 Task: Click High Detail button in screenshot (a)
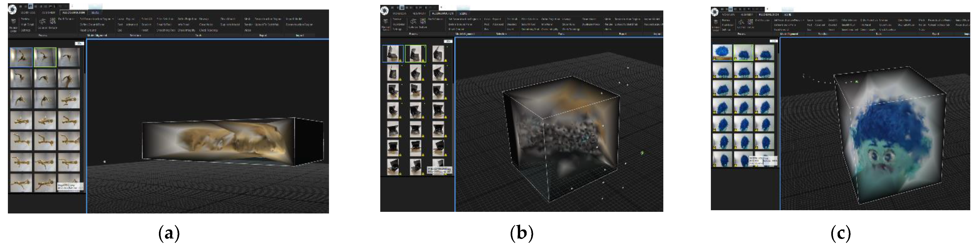click(x=27, y=25)
